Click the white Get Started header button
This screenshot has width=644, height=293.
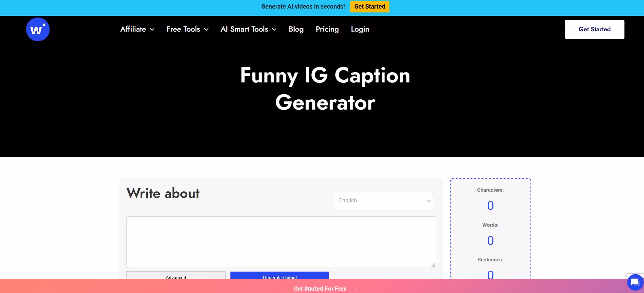coord(594,29)
